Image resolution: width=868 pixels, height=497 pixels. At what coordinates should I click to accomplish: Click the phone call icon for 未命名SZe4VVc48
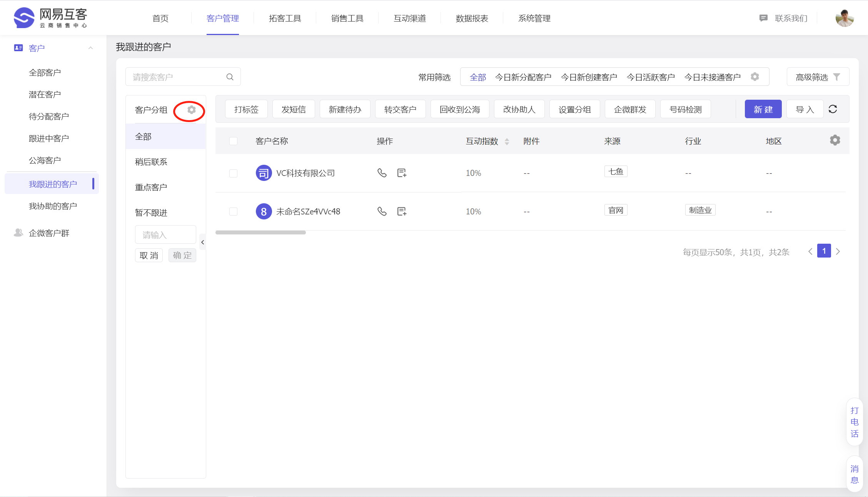(x=382, y=211)
